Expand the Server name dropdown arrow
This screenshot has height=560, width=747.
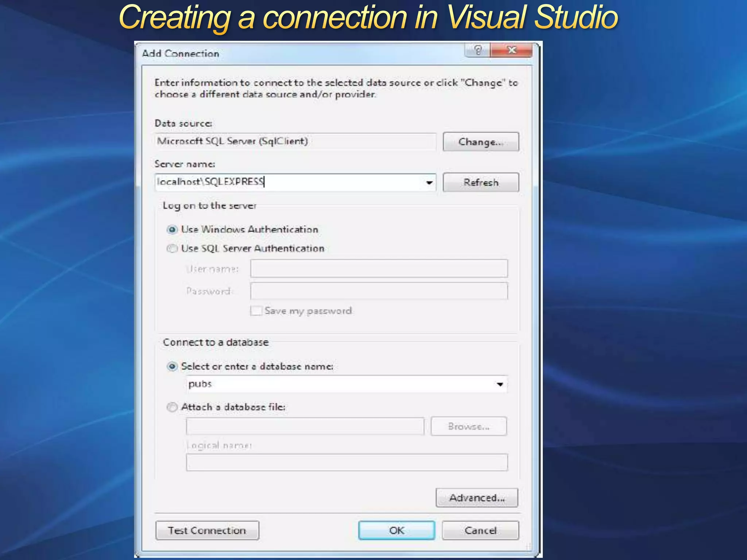tap(429, 182)
